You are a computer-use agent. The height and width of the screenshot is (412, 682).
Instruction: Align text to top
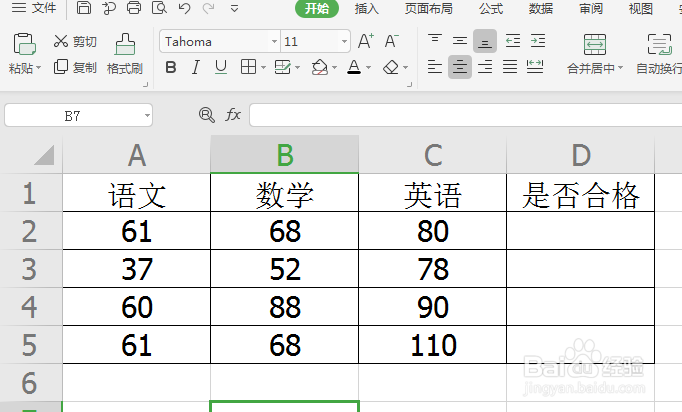pyautogui.click(x=435, y=41)
